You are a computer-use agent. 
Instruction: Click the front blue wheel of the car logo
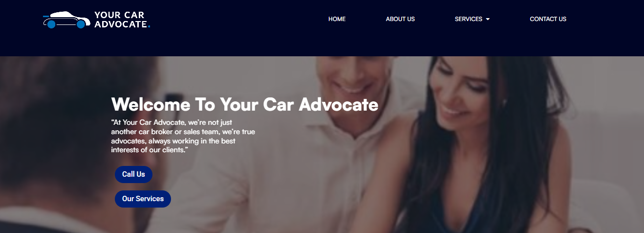tap(81, 24)
